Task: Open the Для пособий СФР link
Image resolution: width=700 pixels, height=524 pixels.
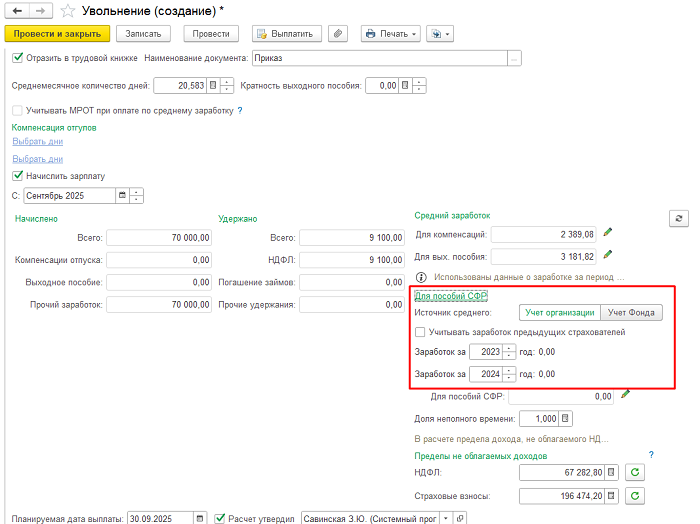Action: [x=450, y=296]
